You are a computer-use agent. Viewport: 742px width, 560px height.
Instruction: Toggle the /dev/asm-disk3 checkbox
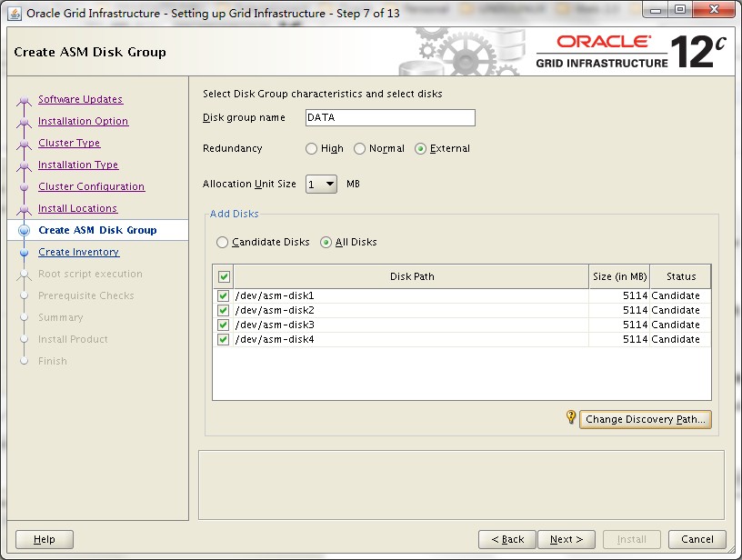click(x=223, y=325)
